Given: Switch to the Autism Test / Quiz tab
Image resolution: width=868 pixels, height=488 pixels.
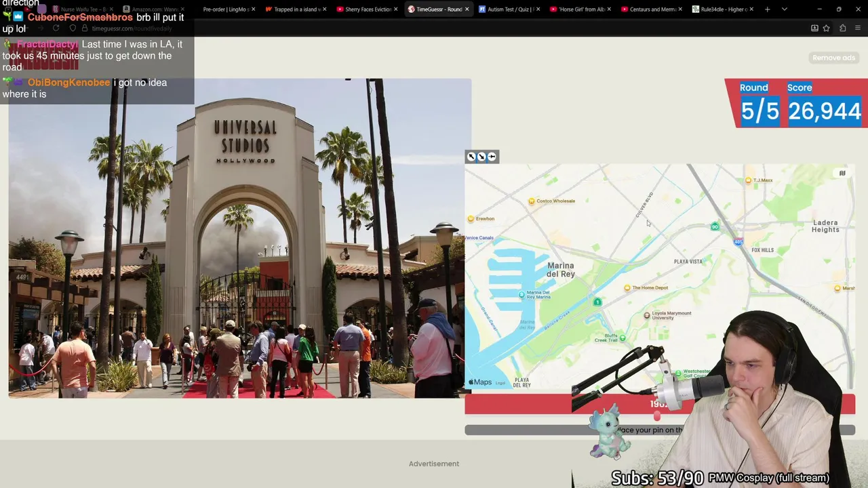Looking at the screenshot, I should pos(509,9).
